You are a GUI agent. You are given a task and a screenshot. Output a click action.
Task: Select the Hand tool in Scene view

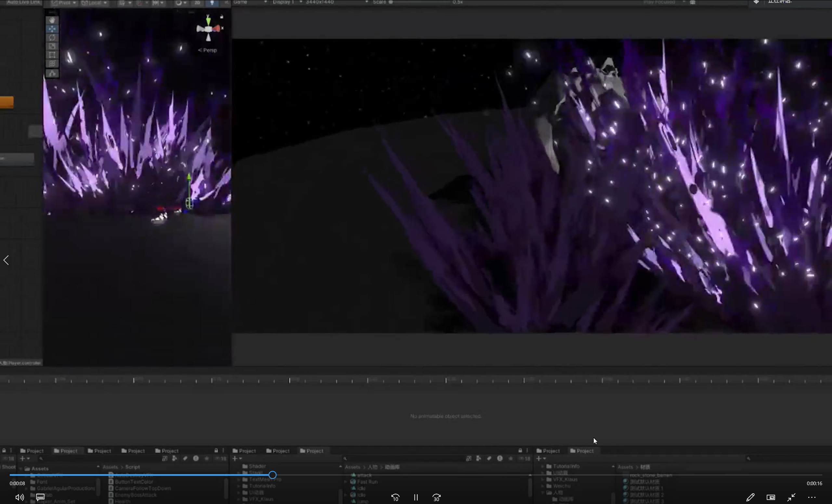pyautogui.click(x=52, y=20)
